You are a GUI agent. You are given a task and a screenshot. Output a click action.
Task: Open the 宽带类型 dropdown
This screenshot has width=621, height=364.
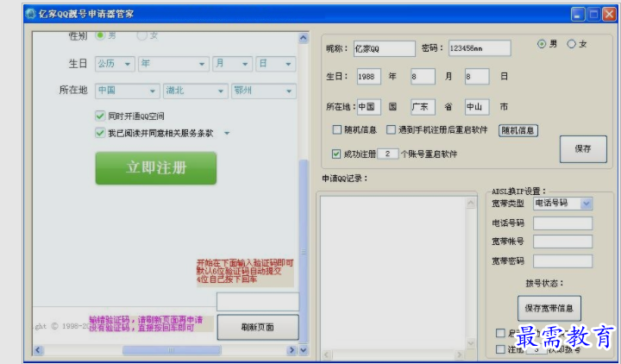tap(562, 204)
